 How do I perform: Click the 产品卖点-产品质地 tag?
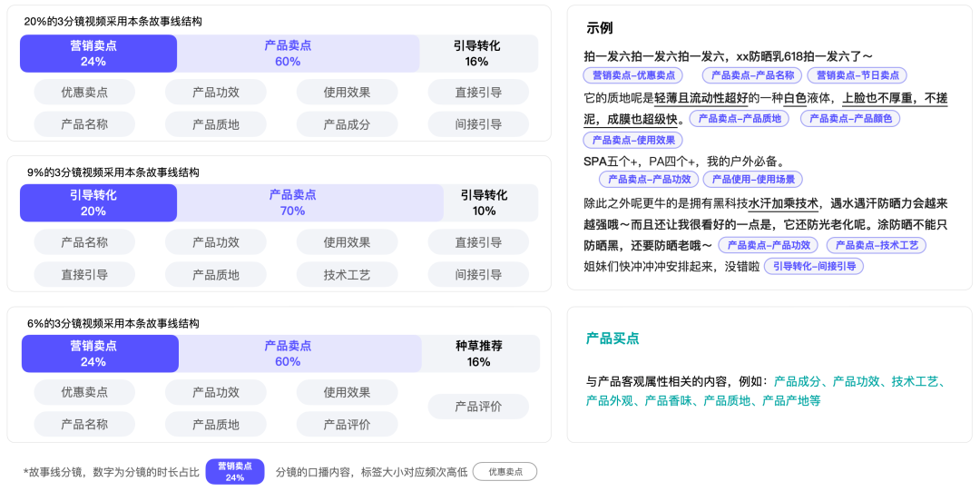coord(739,118)
